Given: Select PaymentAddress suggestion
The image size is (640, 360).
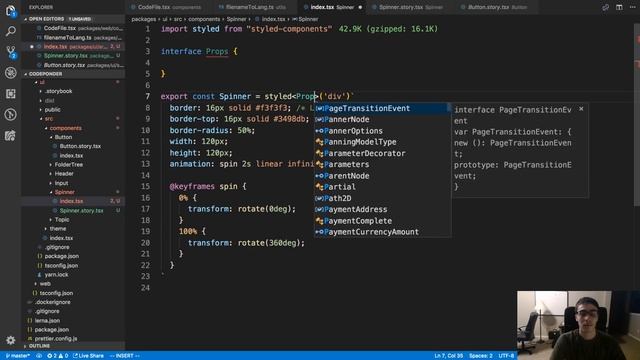Looking at the screenshot, I should (382, 209).
